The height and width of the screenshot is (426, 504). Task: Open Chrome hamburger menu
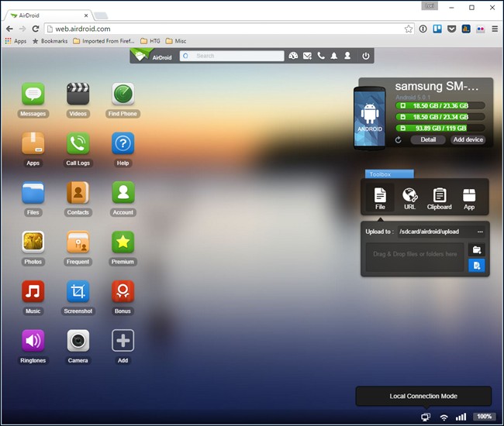495,29
